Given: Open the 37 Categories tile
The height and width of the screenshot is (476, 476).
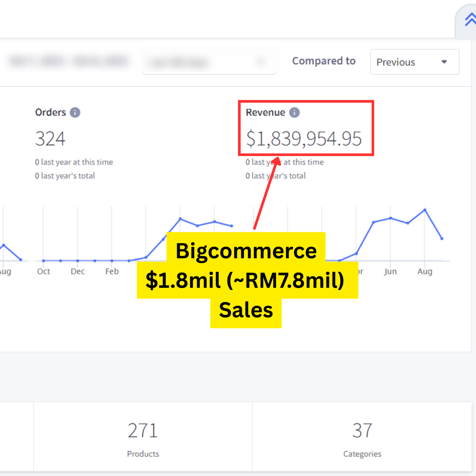Looking at the screenshot, I should coord(362,437).
